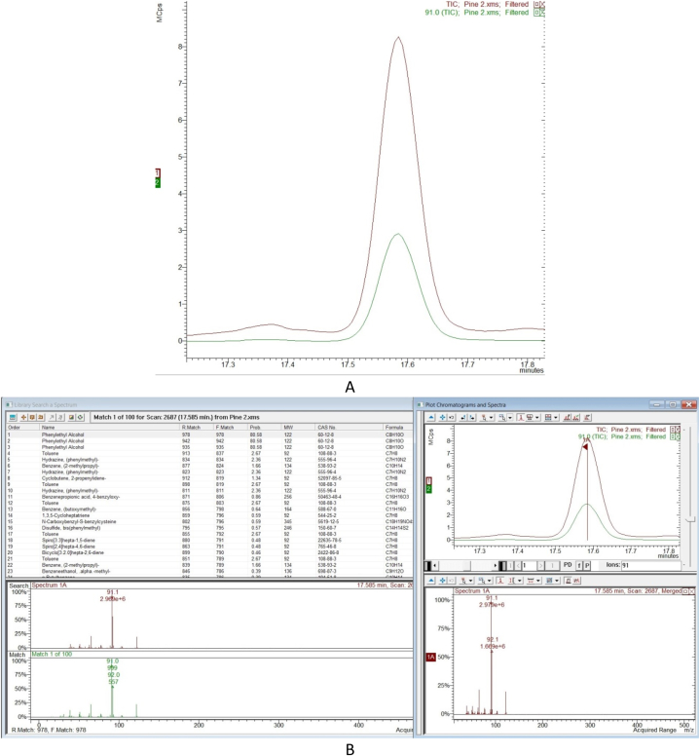Click the P button beside the Ions field
Image resolution: width=700 pixels, height=756 pixels.
click(x=587, y=565)
